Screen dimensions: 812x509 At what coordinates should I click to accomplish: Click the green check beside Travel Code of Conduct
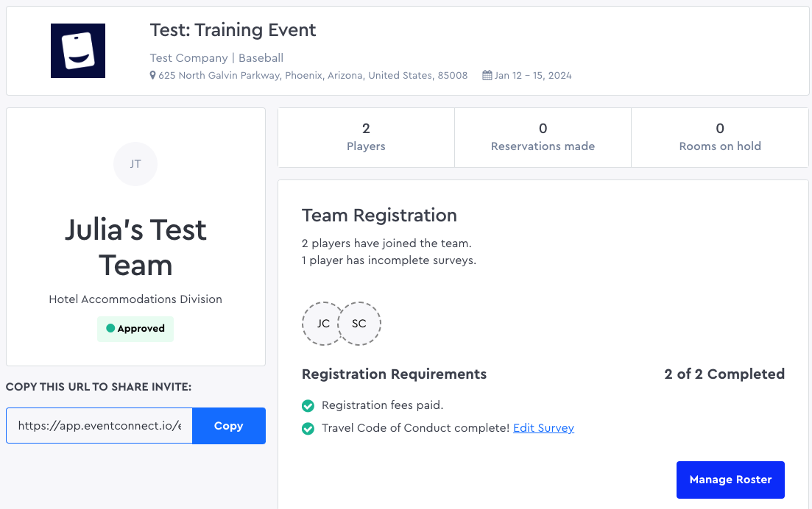(x=308, y=428)
